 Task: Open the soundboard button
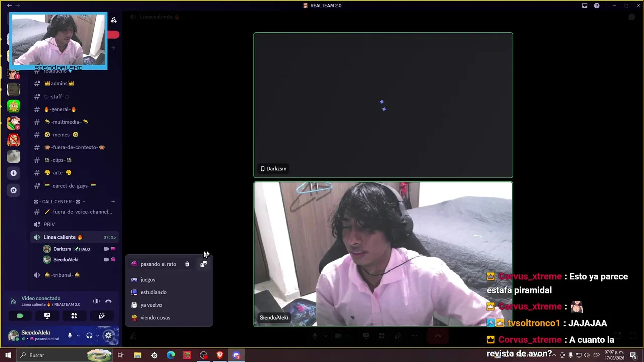click(102, 316)
